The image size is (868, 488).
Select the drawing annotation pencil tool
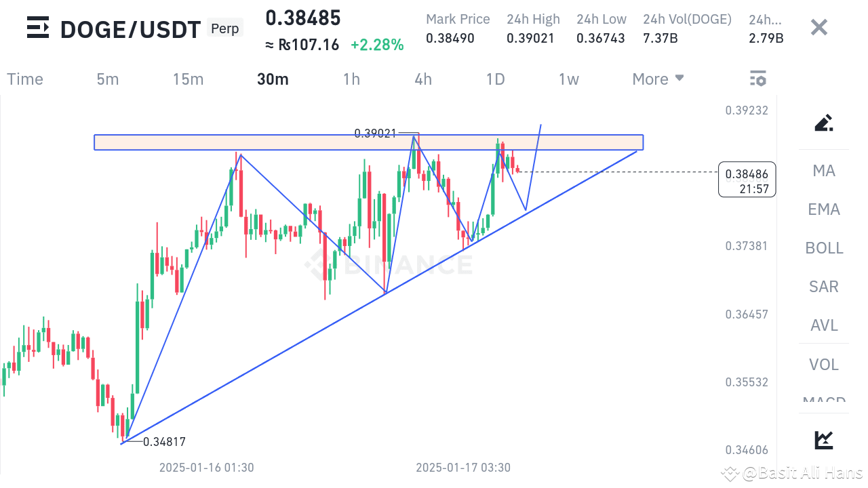click(x=823, y=123)
